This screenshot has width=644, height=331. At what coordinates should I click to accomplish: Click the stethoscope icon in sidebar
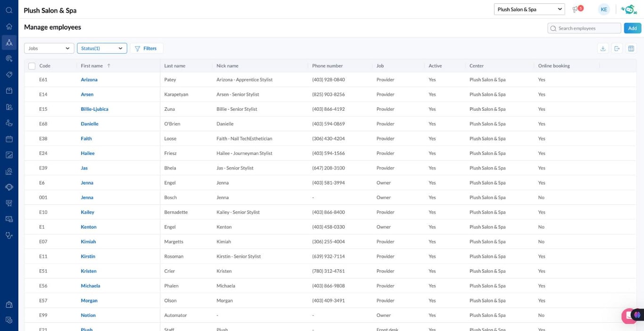(x=9, y=235)
